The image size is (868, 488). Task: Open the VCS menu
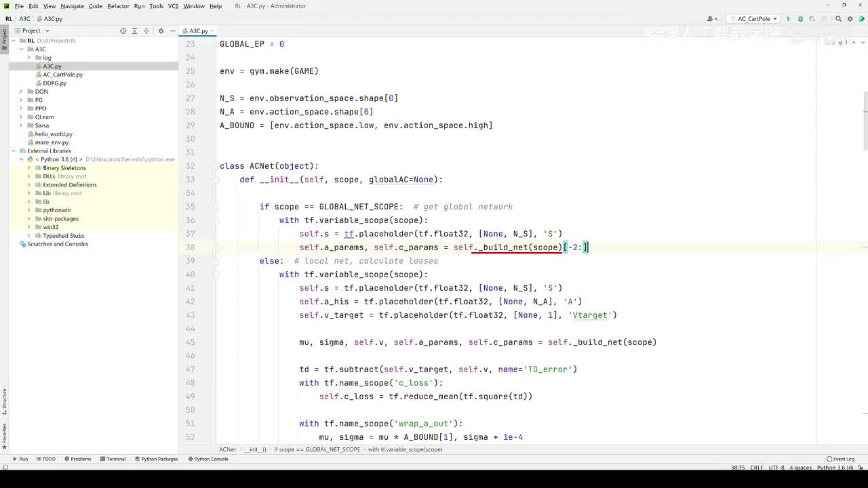(173, 6)
